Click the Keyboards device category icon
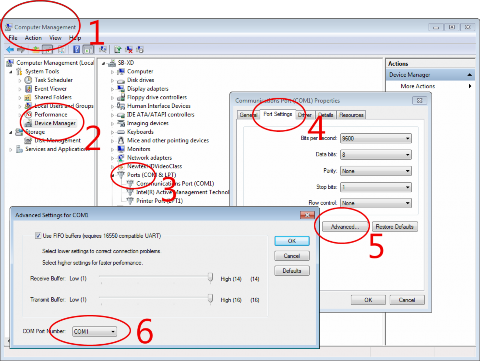 click(x=121, y=132)
